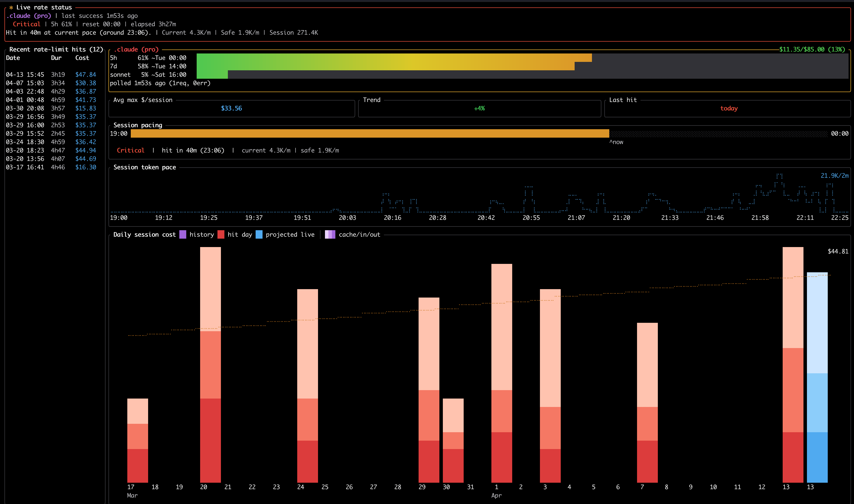The height and width of the screenshot is (504, 854).
Task: Click the orange Session pacing bar
Action: tap(370, 133)
